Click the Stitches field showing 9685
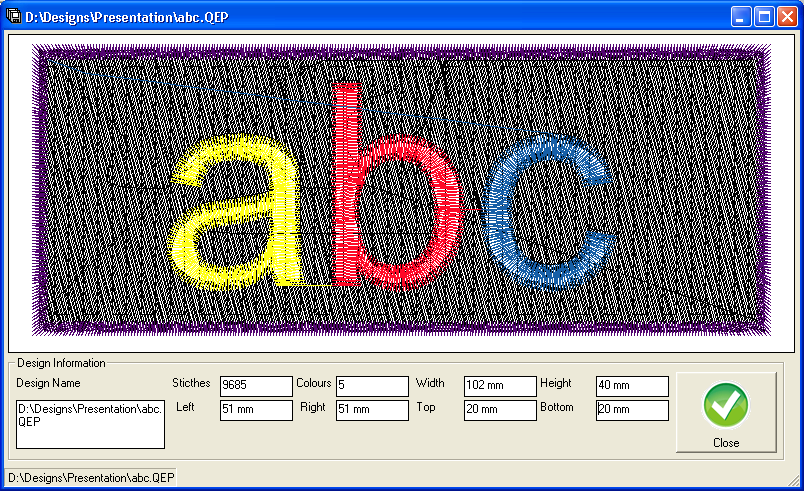804x491 pixels. point(256,386)
